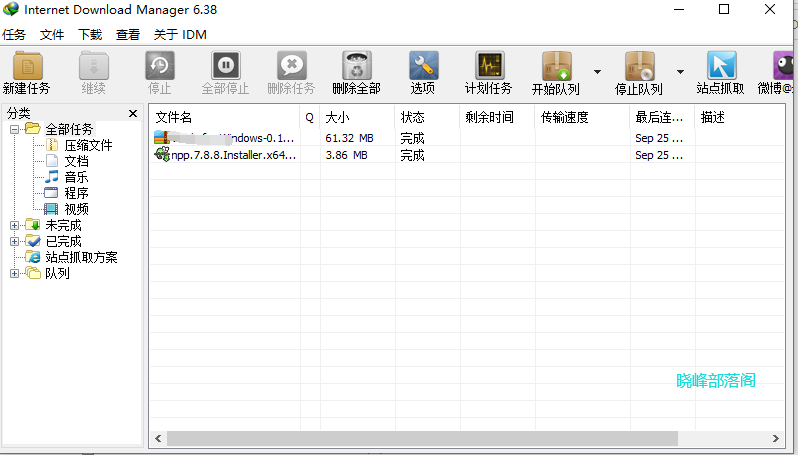Click the 微博 toolbar icon
798x455 pixels.
[783, 66]
